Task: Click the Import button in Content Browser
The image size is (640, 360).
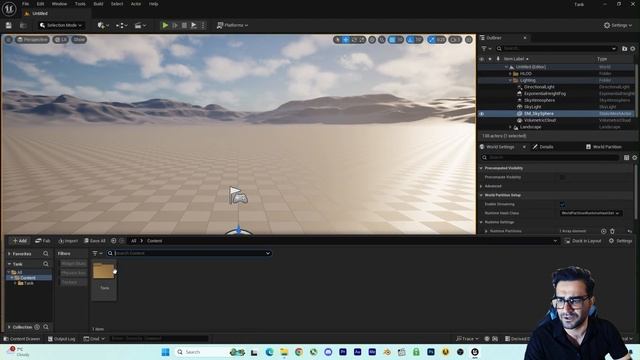Action: coord(68,241)
